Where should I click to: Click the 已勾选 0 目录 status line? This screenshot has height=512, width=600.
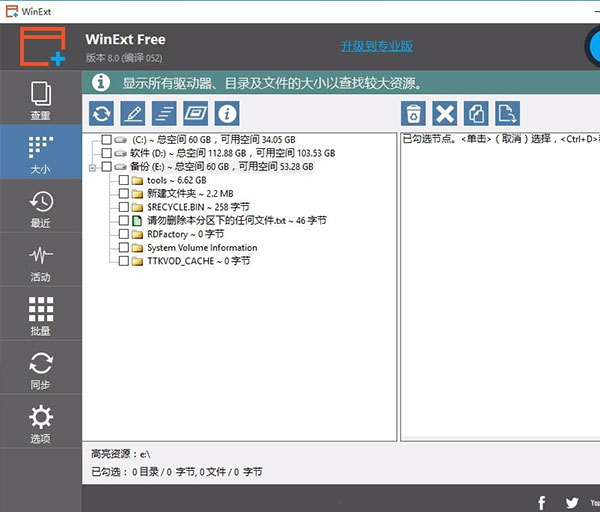(176, 472)
